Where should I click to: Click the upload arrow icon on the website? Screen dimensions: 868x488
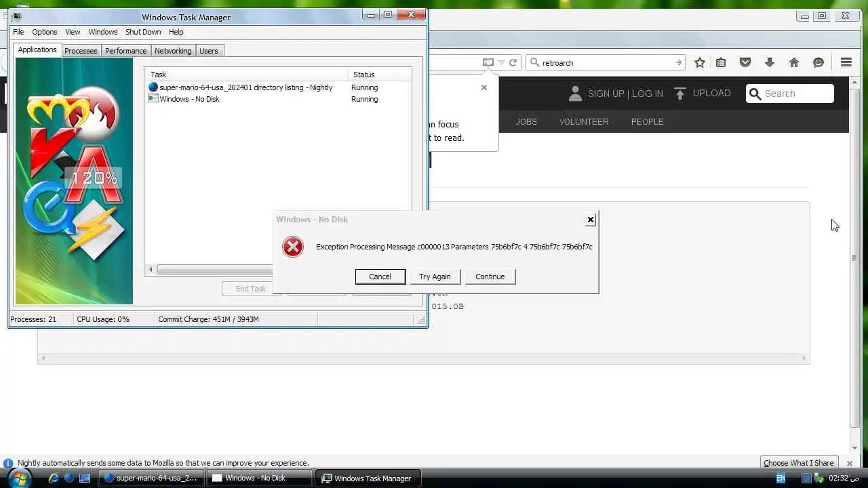(x=680, y=94)
